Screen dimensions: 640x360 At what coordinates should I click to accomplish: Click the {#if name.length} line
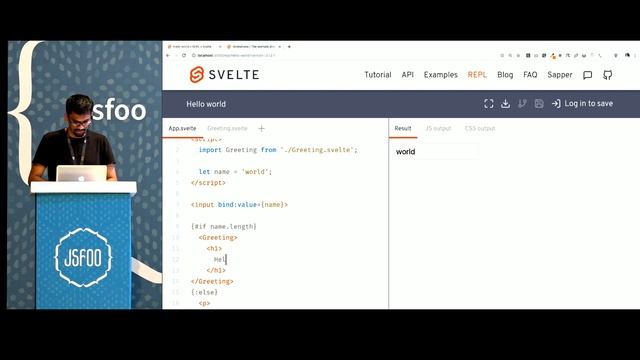(x=224, y=227)
